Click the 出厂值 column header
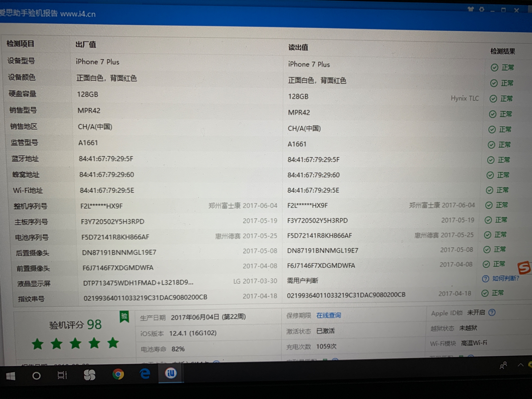The height and width of the screenshot is (399, 532). (x=86, y=44)
